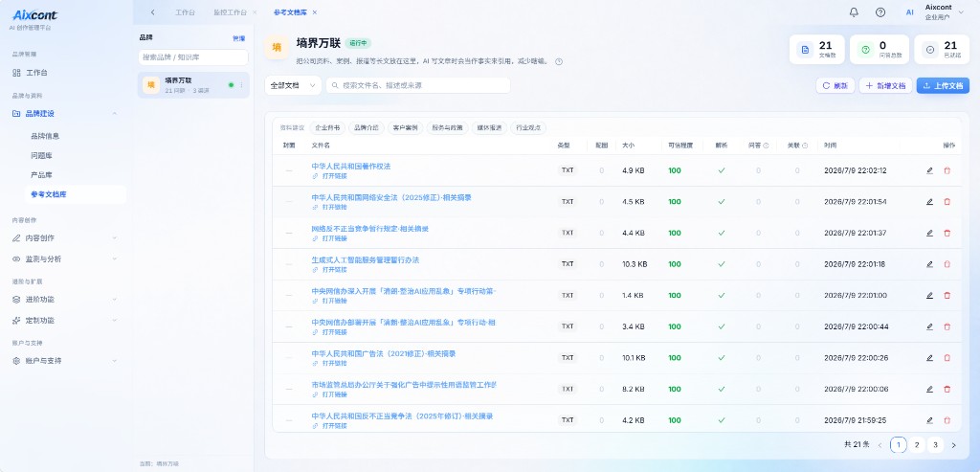Select the 企业背书 suggestion chip

pos(327,127)
